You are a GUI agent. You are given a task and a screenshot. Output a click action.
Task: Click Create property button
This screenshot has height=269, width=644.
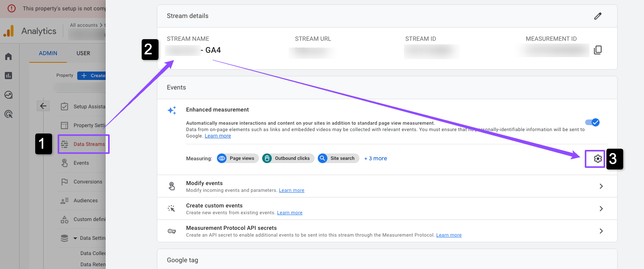click(x=92, y=76)
